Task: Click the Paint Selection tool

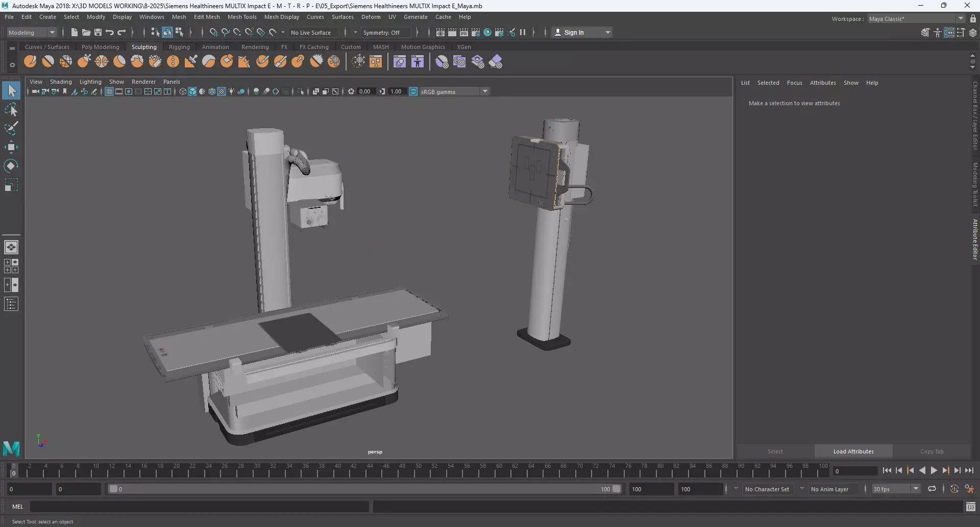Action: [11, 128]
